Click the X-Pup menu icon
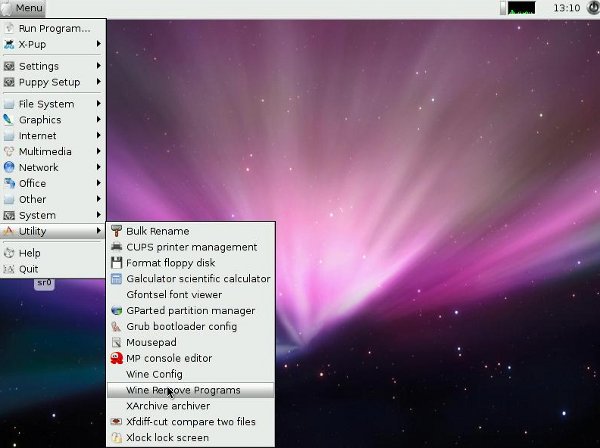Screen dimensions: 600x448 coord(9,44)
